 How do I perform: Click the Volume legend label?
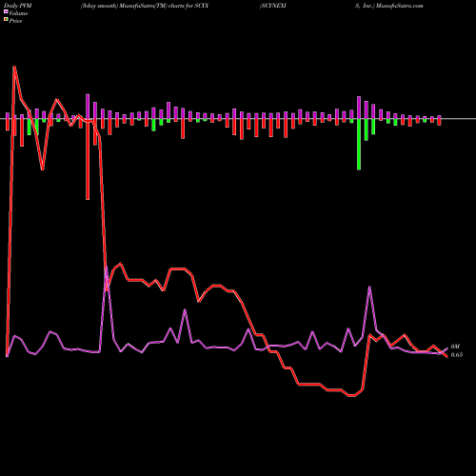tap(18, 13)
